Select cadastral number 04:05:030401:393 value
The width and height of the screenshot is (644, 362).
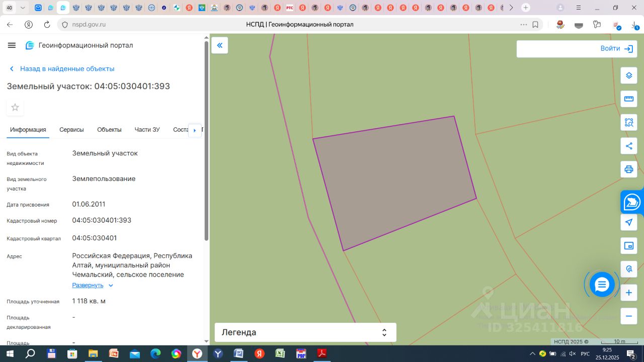102,220
